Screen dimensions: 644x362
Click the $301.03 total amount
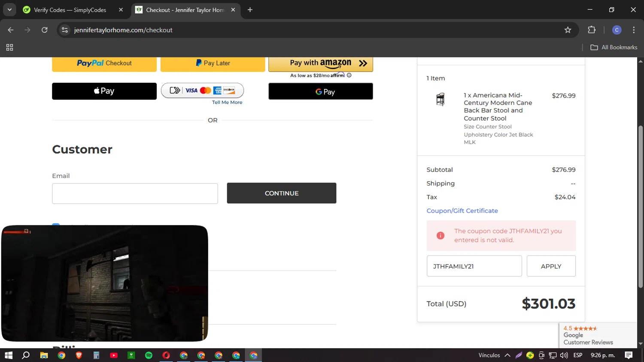pyautogui.click(x=548, y=304)
